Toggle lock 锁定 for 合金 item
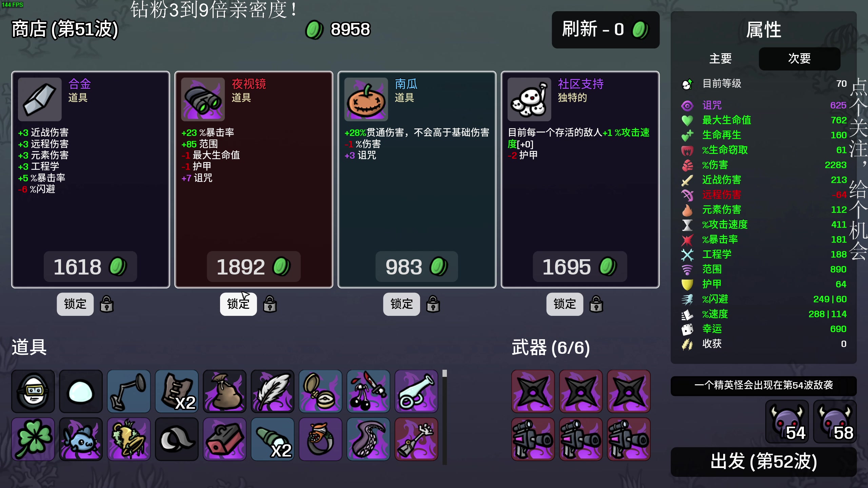 click(x=75, y=304)
